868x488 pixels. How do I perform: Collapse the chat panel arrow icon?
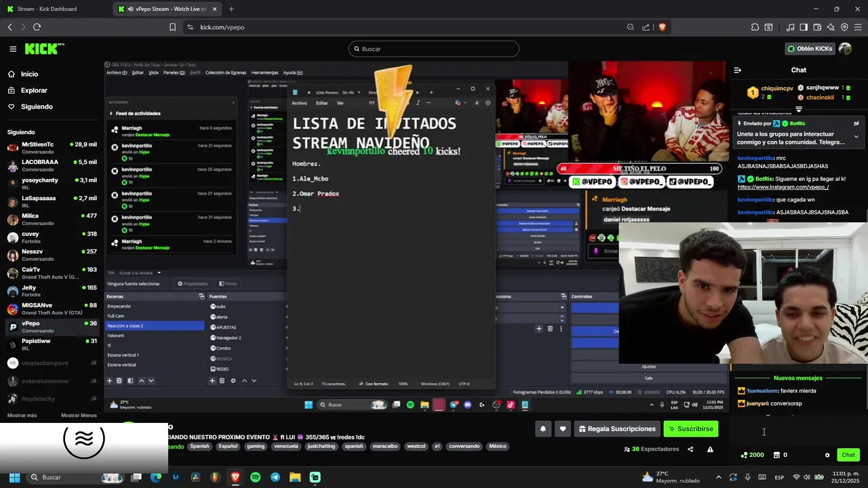click(x=738, y=70)
